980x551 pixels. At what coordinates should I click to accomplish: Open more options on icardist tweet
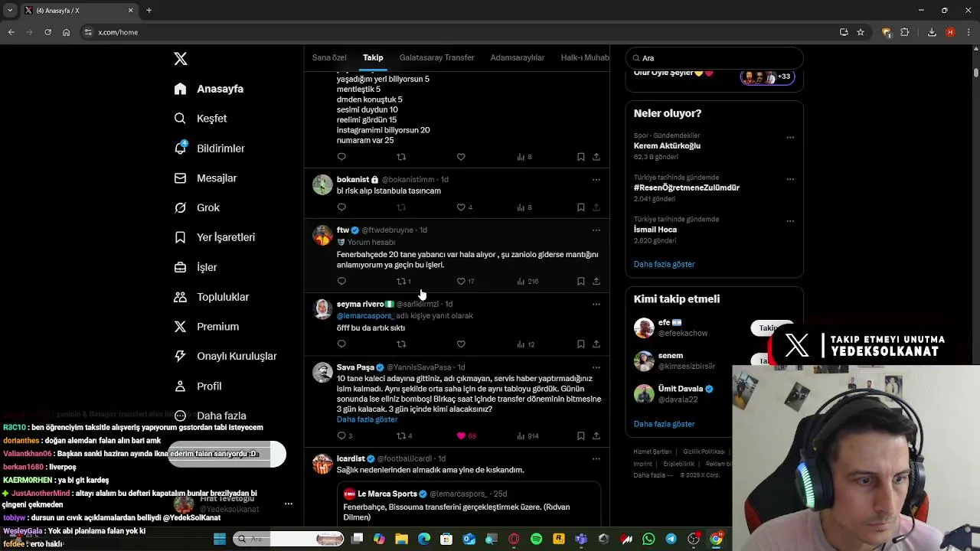tap(596, 458)
